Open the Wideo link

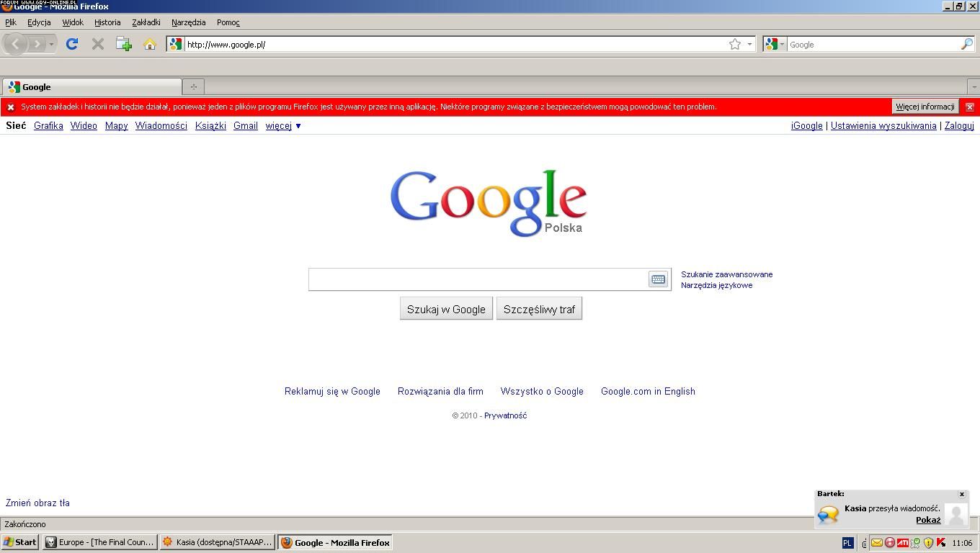pos(84,125)
